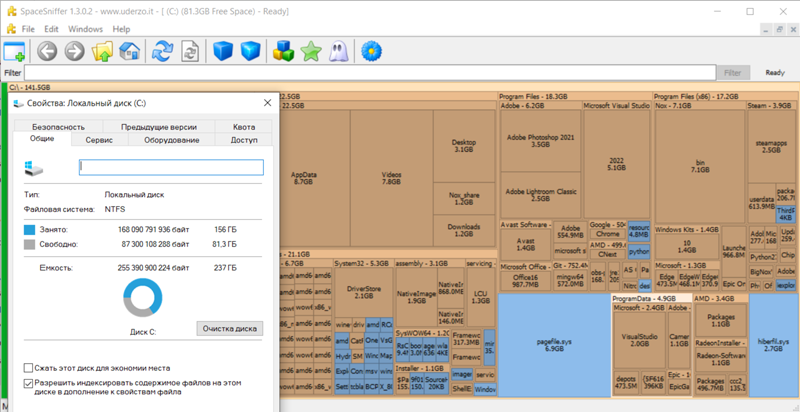The width and height of the screenshot is (800, 412).
Task: Select the Videos 7.8GB block
Action: (x=391, y=178)
